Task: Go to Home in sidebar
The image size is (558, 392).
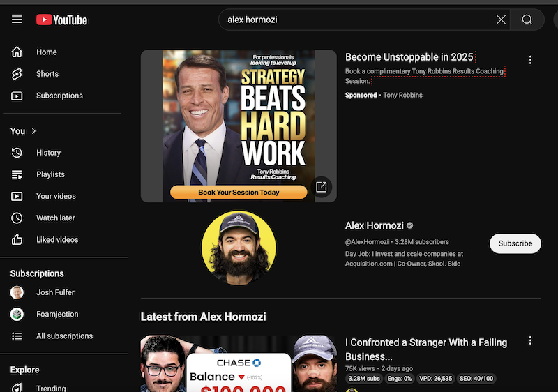Action: (47, 52)
